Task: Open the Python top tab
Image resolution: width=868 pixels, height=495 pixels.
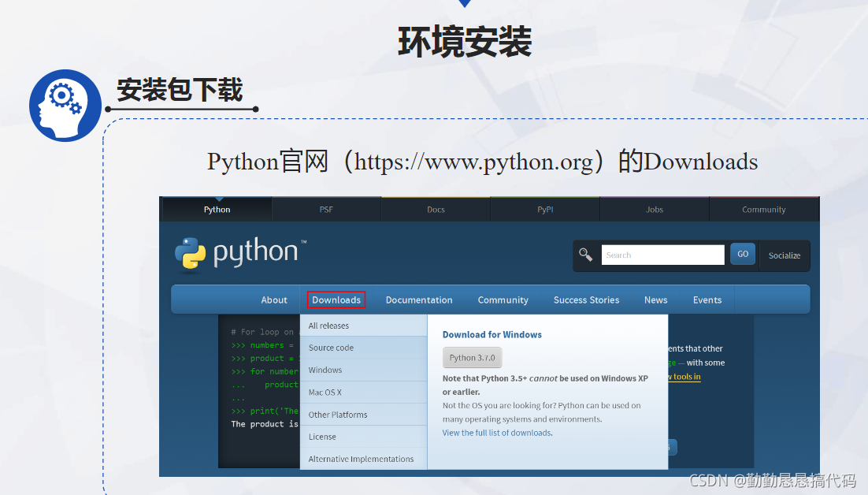Action: [x=217, y=210]
